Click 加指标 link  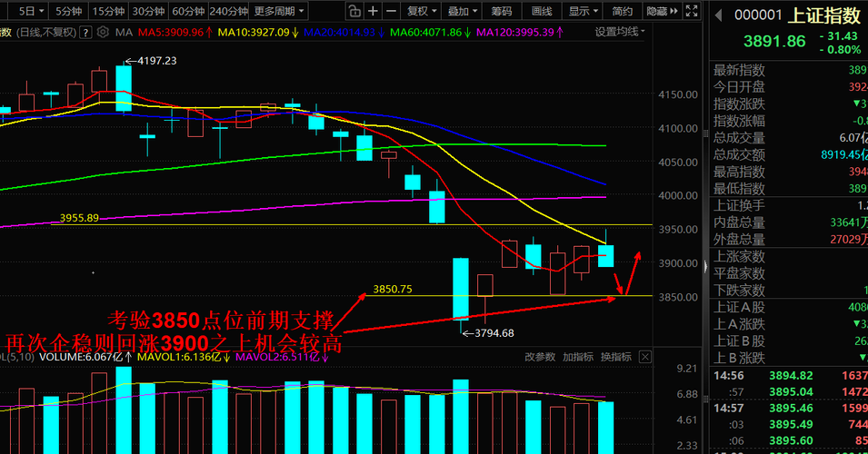[578, 357]
